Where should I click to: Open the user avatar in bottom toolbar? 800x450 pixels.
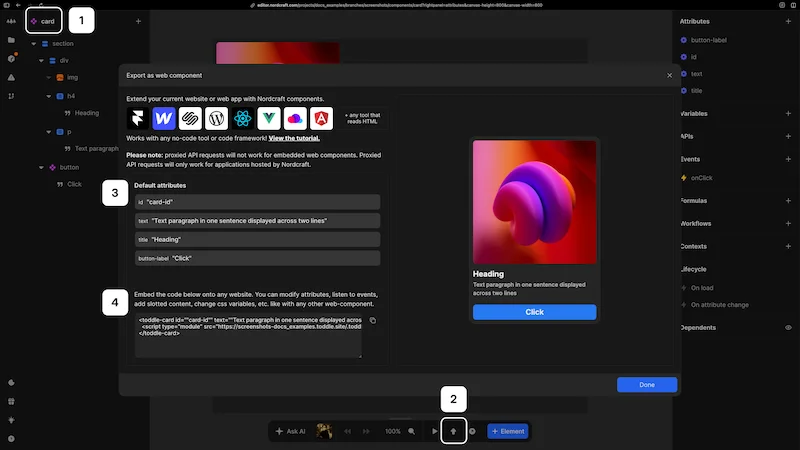click(324, 431)
